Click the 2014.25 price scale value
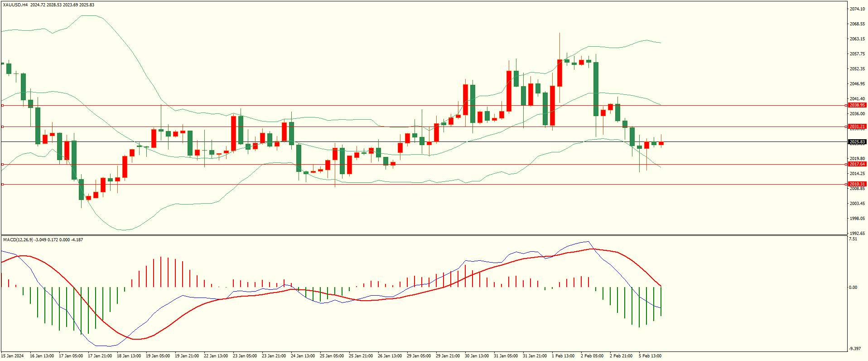Viewport: 868px width, 361px height. coord(858,174)
